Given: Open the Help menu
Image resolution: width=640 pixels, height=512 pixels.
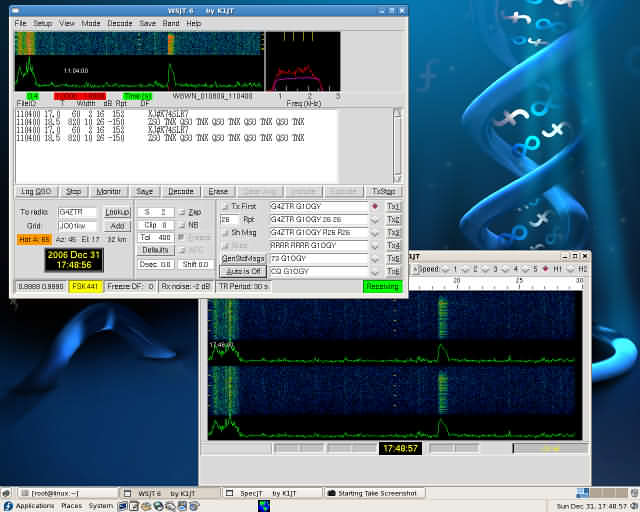Looking at the screenshot, I should click(x=193, y=23).
